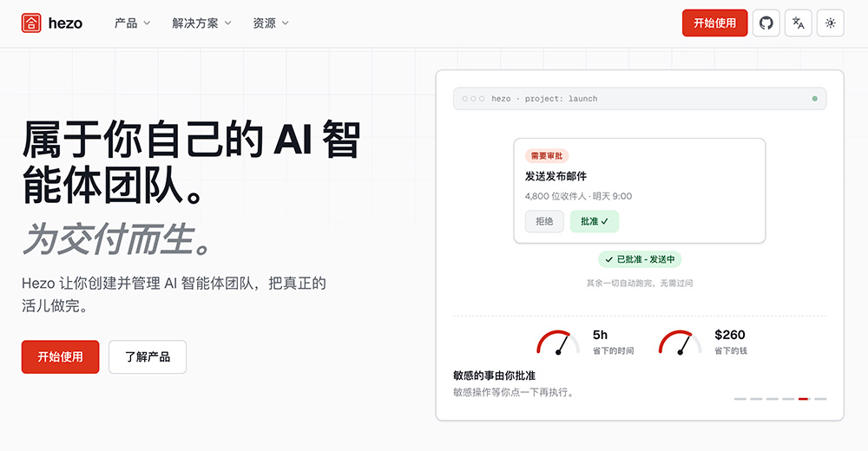Click the 已批准 - 发送中 status pill
This screenshot has width=868, height=451.
640,259
